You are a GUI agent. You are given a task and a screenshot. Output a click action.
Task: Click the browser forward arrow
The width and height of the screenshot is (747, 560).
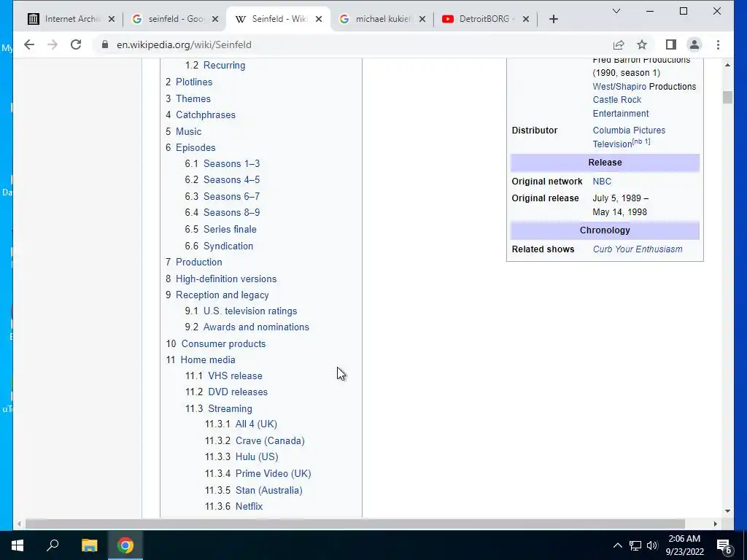(x=53, y=44)
